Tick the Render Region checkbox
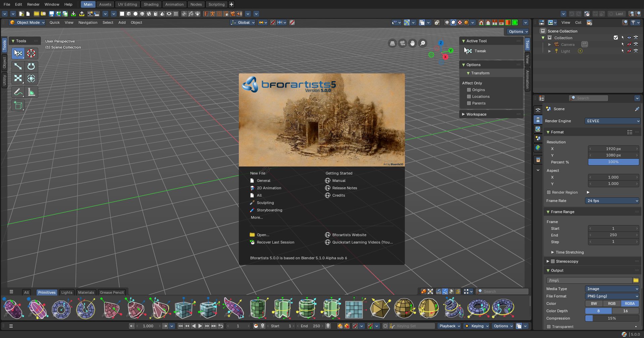 pyautogui.click(x=549, y=192)
